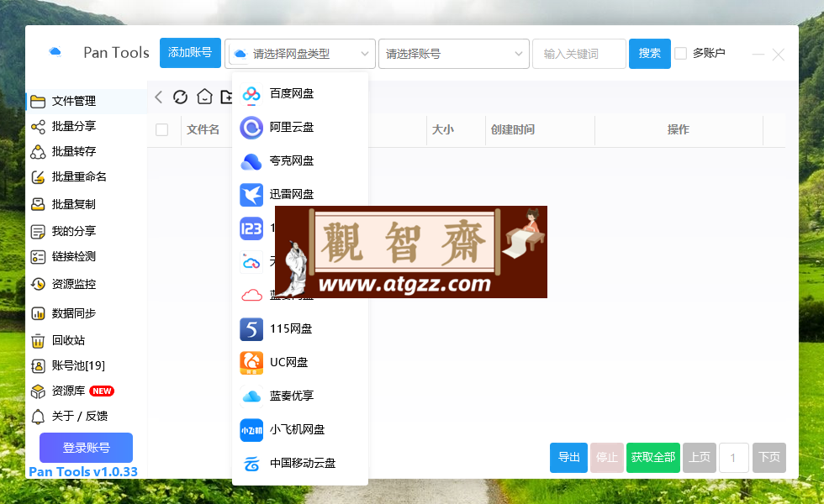Viewport: 824px width, 504px height.
Task: Open 我的分享 in sidebar
Action: 86,231
